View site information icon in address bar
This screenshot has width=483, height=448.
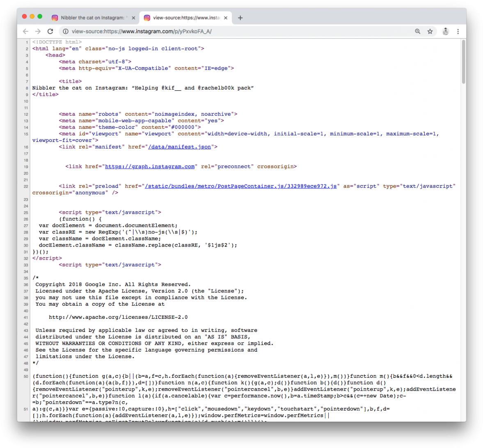click(65, 32)
